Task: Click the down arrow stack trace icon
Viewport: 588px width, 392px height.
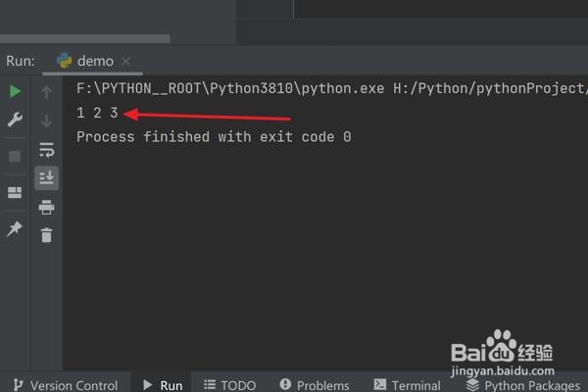Action: pos(46,121)
